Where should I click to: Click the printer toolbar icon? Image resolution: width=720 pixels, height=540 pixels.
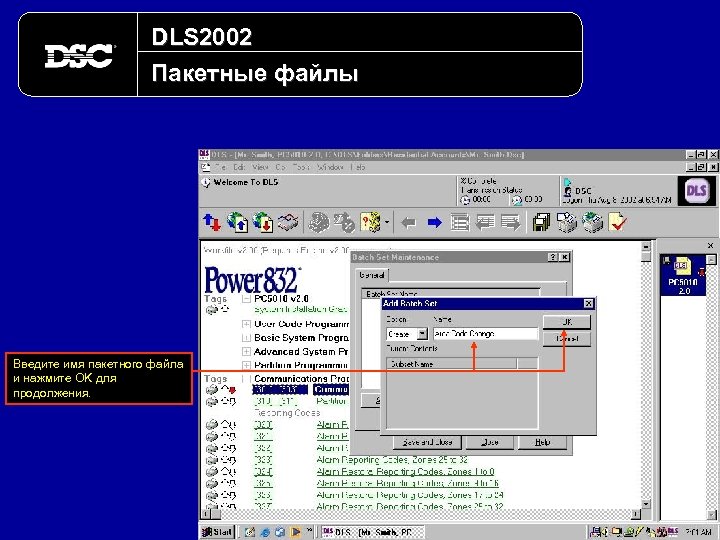[592, 223]
